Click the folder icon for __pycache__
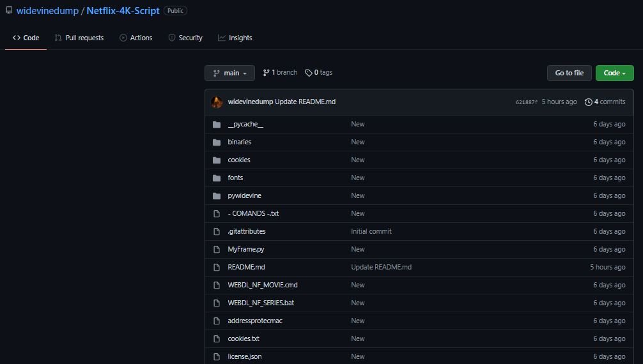This screenshot has height=364, width=643. [217, 124]
